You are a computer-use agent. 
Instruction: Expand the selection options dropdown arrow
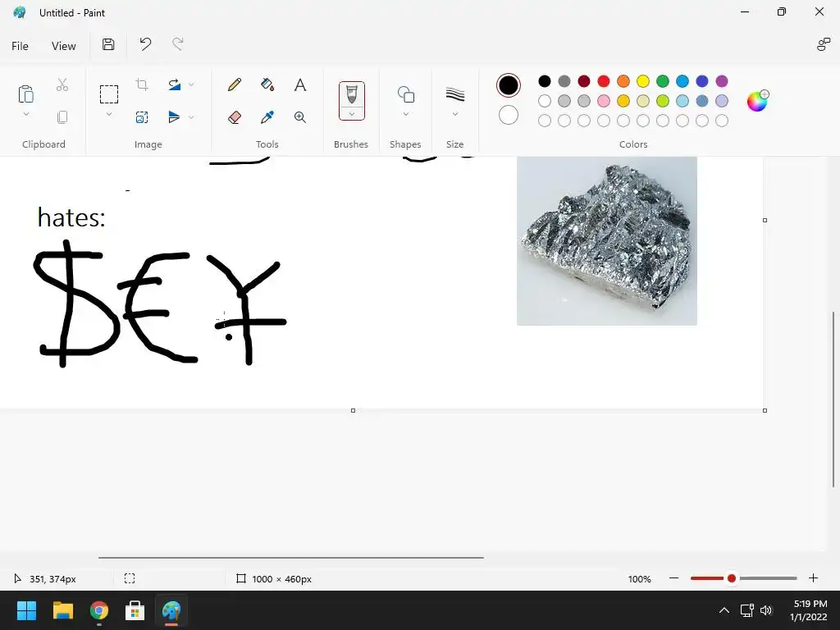point(109,114)
